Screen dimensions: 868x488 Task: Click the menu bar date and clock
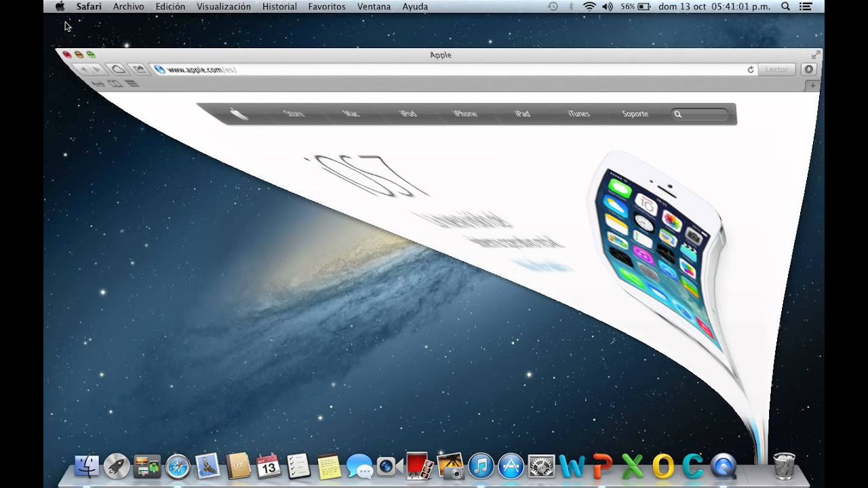tap(715, 7)
